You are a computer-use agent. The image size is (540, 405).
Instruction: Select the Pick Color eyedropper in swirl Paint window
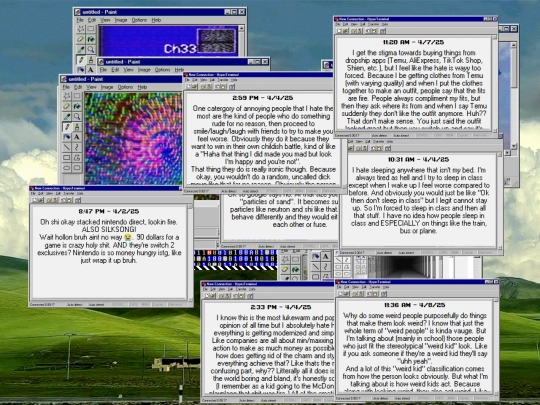click(67, 116)
